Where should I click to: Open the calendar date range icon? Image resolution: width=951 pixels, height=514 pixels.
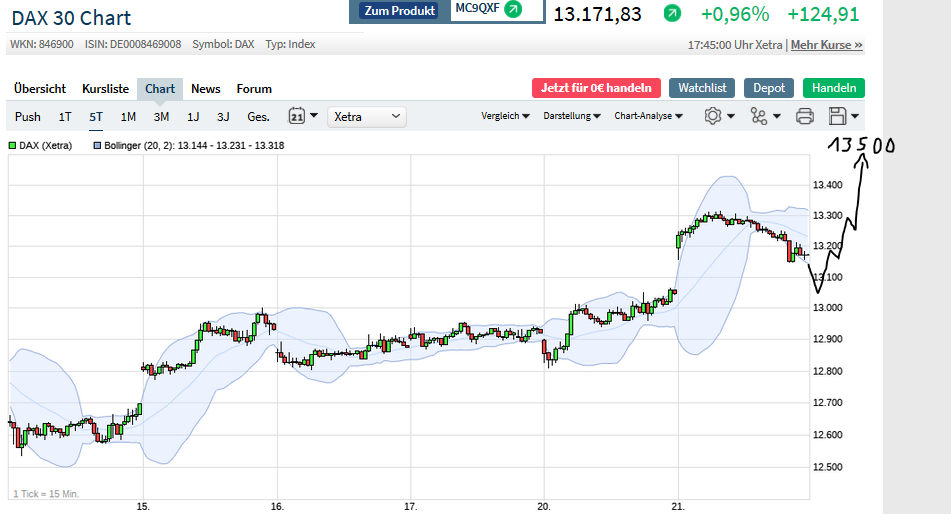297,116
